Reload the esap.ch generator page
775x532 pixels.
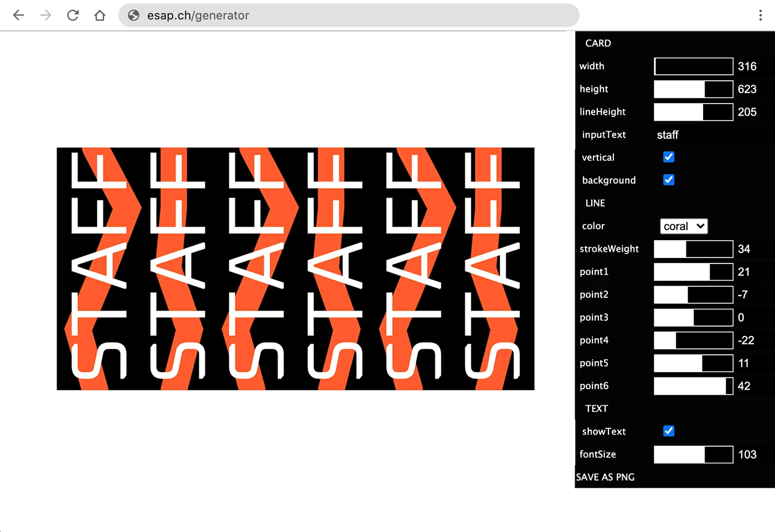click(73, 16)
